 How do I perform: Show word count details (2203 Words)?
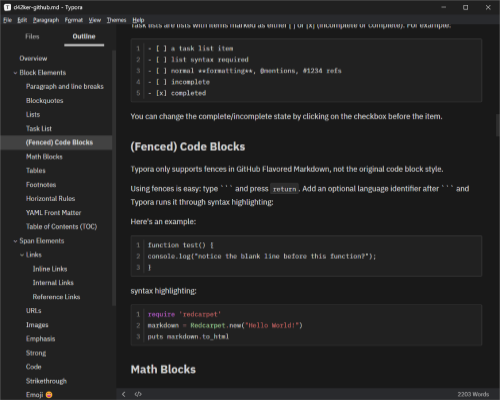tap(473, 394)
